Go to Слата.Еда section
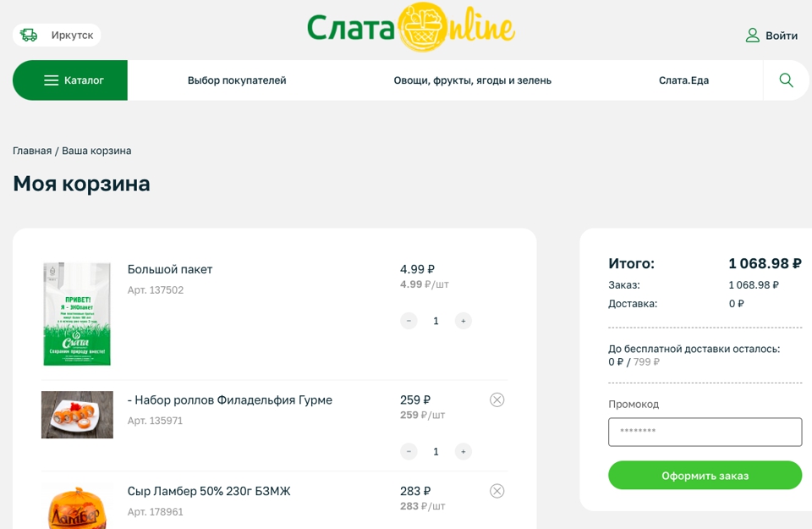812x529 pixels. tap(683, 80)
